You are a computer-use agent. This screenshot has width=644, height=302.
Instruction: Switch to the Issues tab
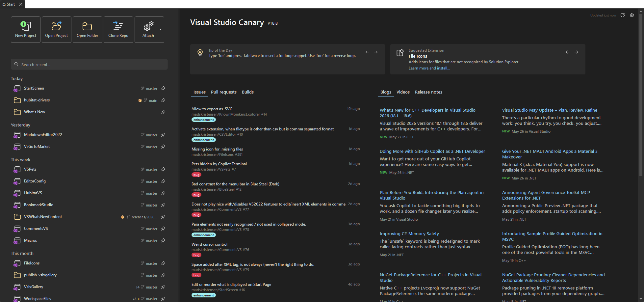tap(199, 92)
